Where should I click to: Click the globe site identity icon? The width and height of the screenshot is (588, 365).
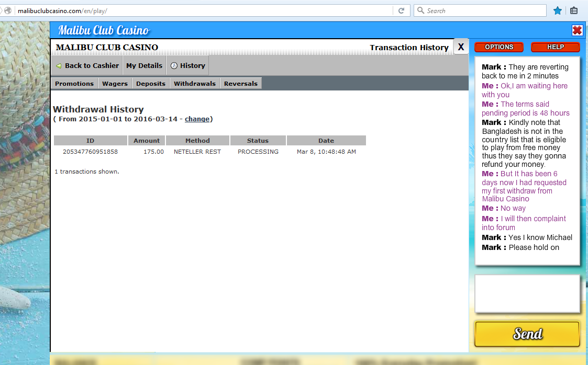click(8, 10)
